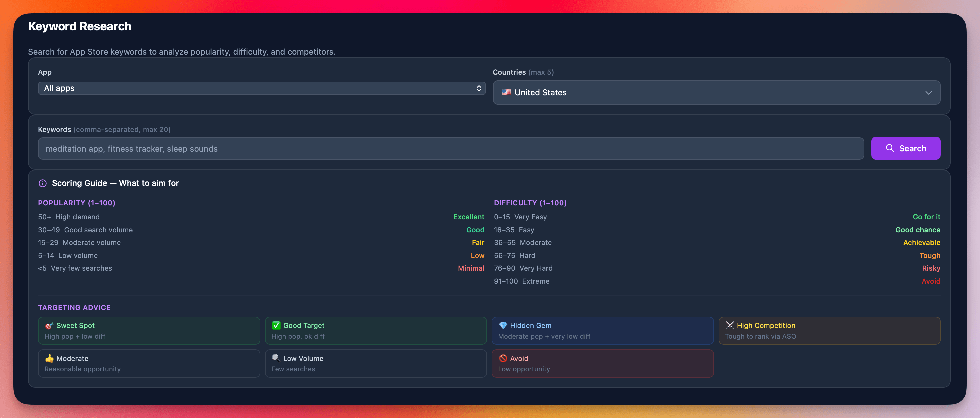Click the 'Minimal' rating label
Screen dimensions: 980x418
click(471, 268)
